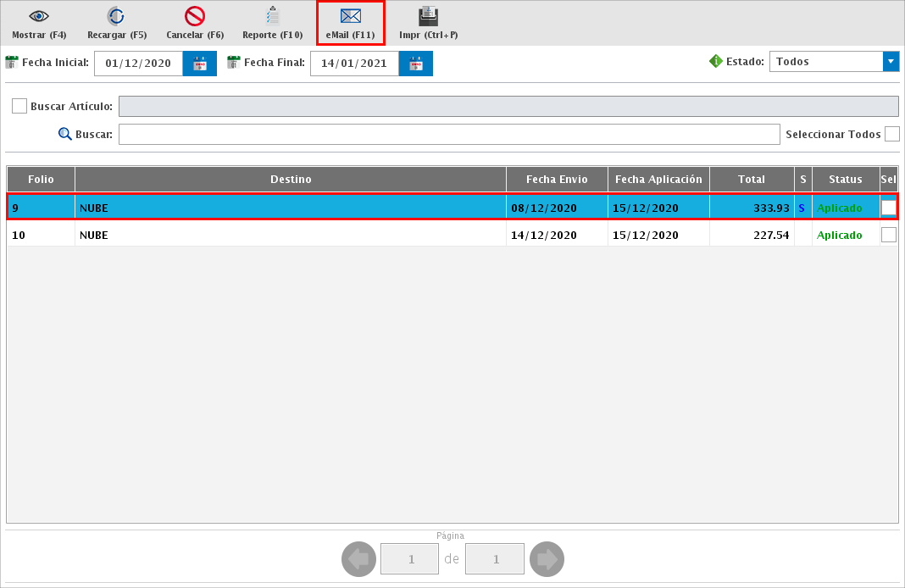This screenshot has width=905, height=588.
Task: Sort by the Fecha Envio column header
Action: click(557, 180)
